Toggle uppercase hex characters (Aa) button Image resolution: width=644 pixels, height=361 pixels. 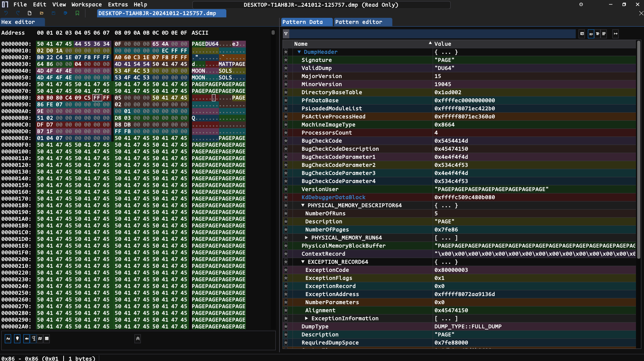8,338
